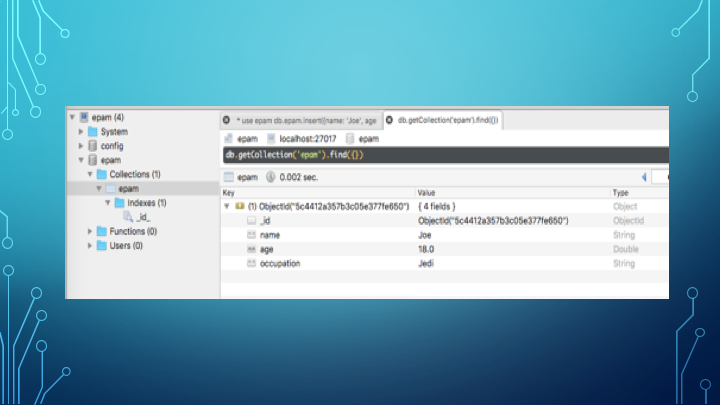Click the '0.002 sec.' execution time
Image resolution: width=720 pixels, height=405 pixels.
298,177
